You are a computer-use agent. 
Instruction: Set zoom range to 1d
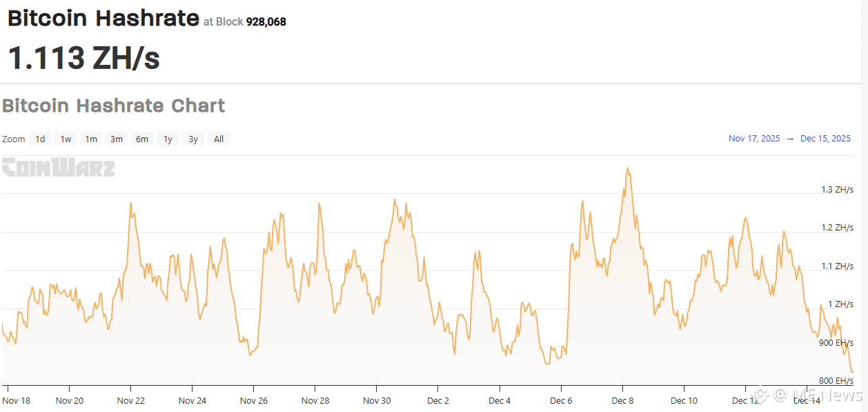point(41,139)
